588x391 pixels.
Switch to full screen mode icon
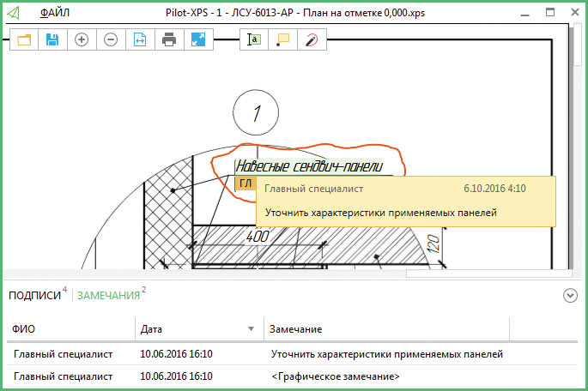pyautogui.click(x=198, y=39)
